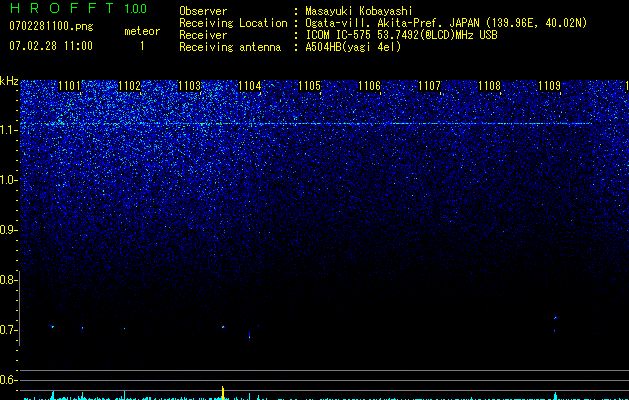Click the vertical echo streak below 1104
This screenshot has width=629, height=400.
click(x=250, y=335)
